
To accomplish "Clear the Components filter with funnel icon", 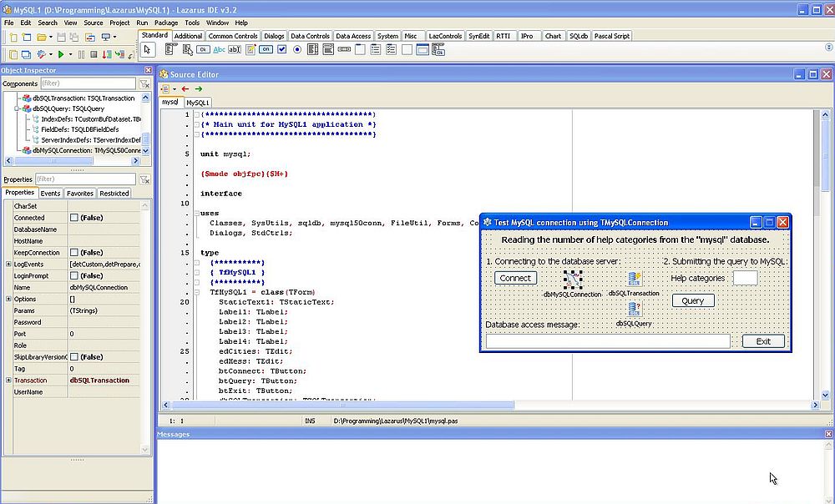I will (x=144, y=83).
